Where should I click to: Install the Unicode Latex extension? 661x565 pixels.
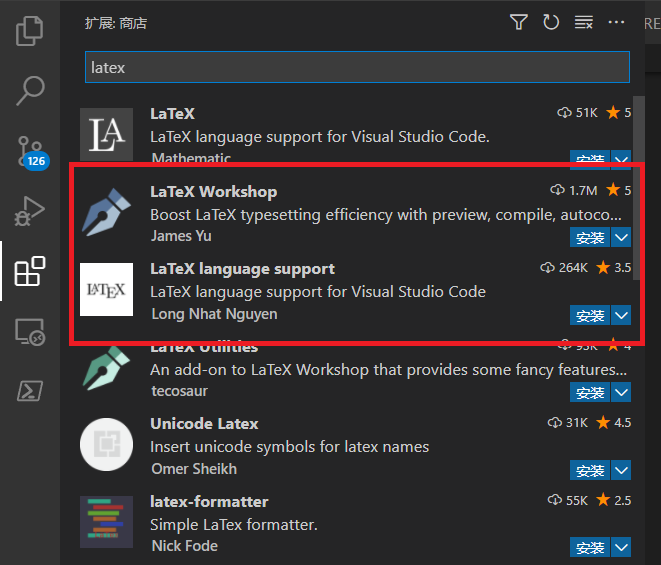590,470
